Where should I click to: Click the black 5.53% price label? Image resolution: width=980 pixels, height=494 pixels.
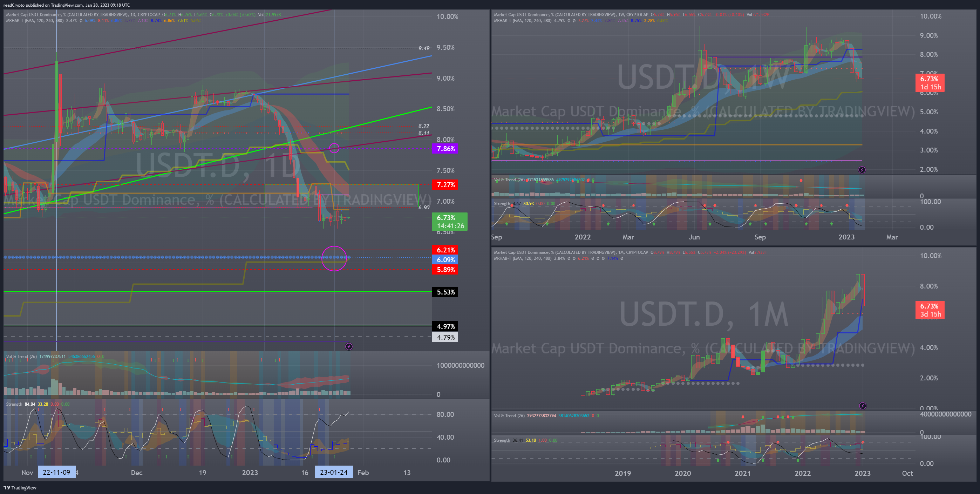tap(445, 292)
